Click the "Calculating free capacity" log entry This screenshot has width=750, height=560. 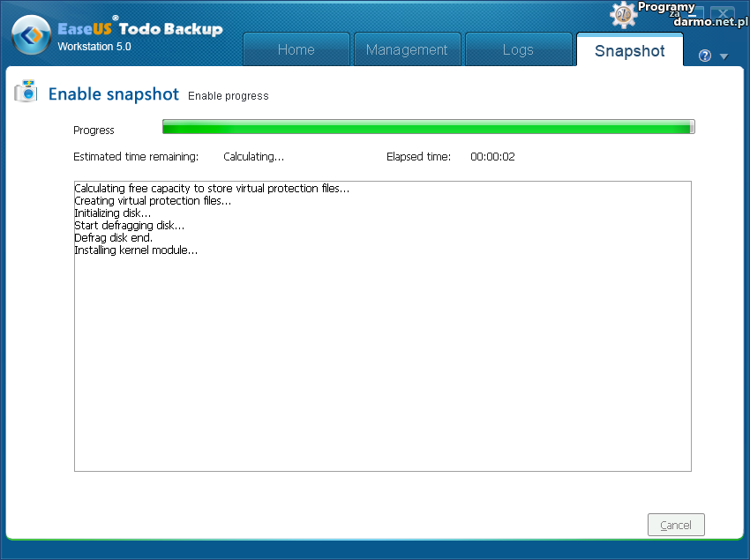[212, 189]
